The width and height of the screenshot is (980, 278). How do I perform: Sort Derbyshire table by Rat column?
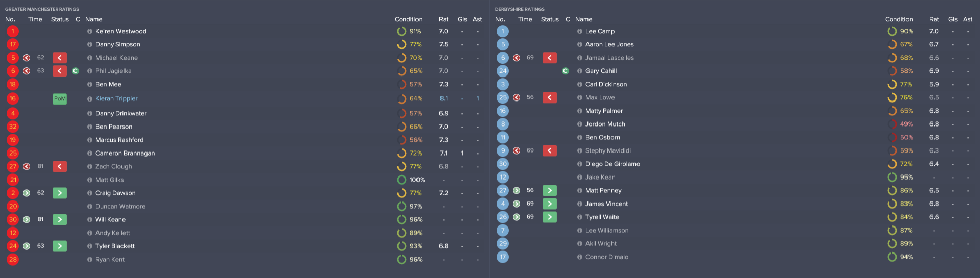[x=934, y=19]
